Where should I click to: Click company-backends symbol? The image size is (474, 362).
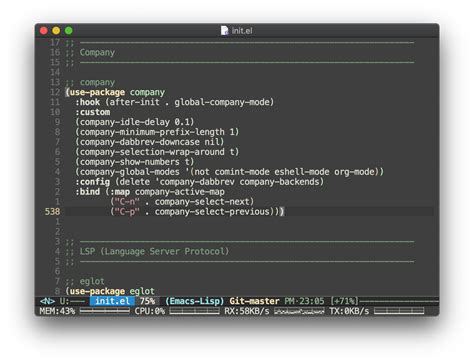pyautogui.click(x=279, y=182)
